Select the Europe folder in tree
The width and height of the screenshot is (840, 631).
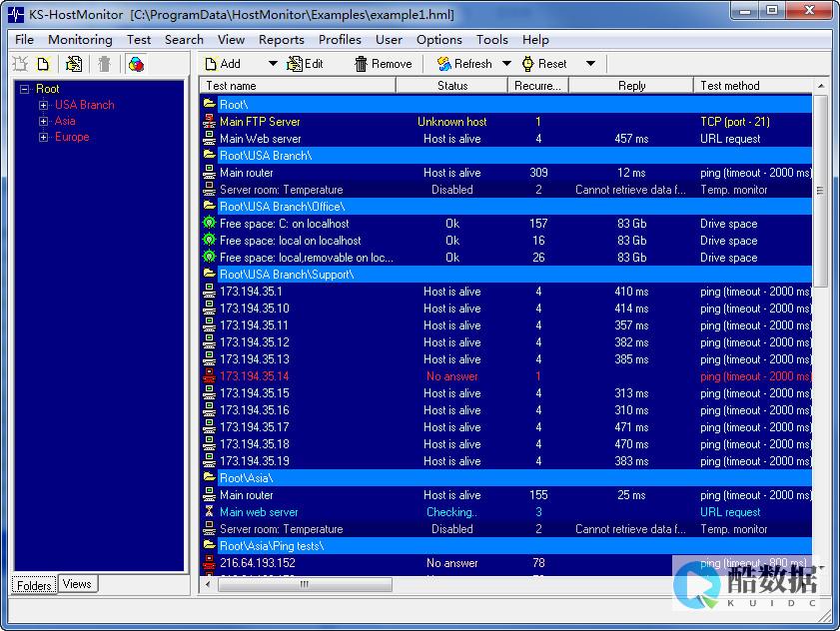(x=72, y=137)
